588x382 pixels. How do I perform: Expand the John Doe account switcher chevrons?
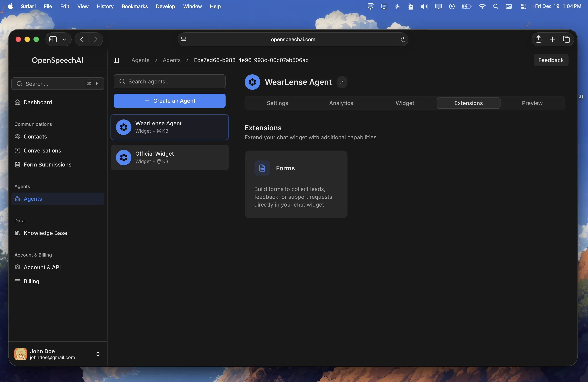98,354
